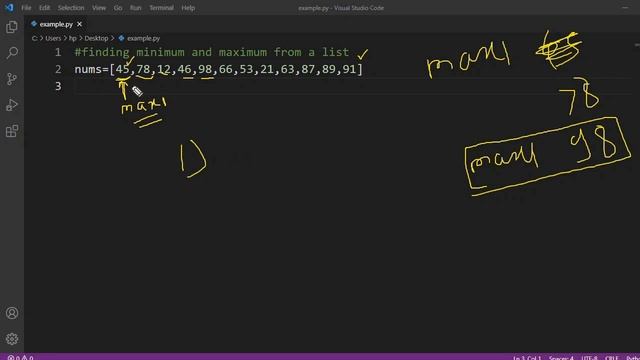Screen dimensions: 640x360
Task: Click the UTF-8 encoding status entry
Action: (589, 358)
